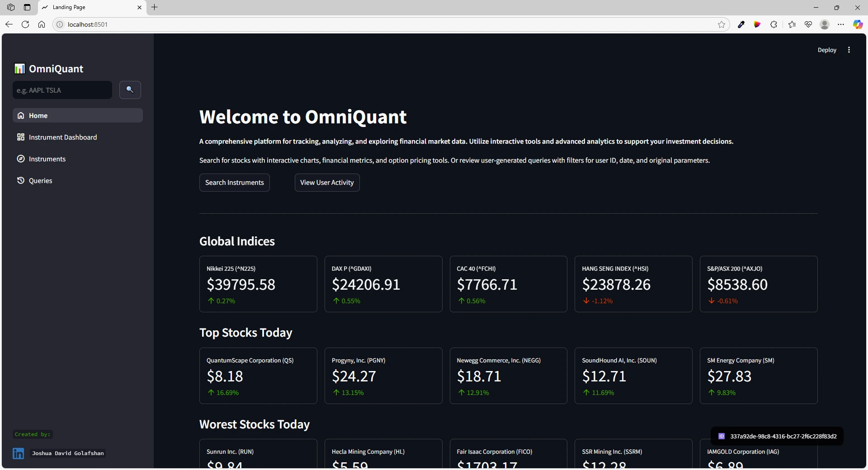Viewport: 868px width, 470px height.
Task: Click IAMGOLD Corporation (IAG) label
Action: [x=743, y=452]
